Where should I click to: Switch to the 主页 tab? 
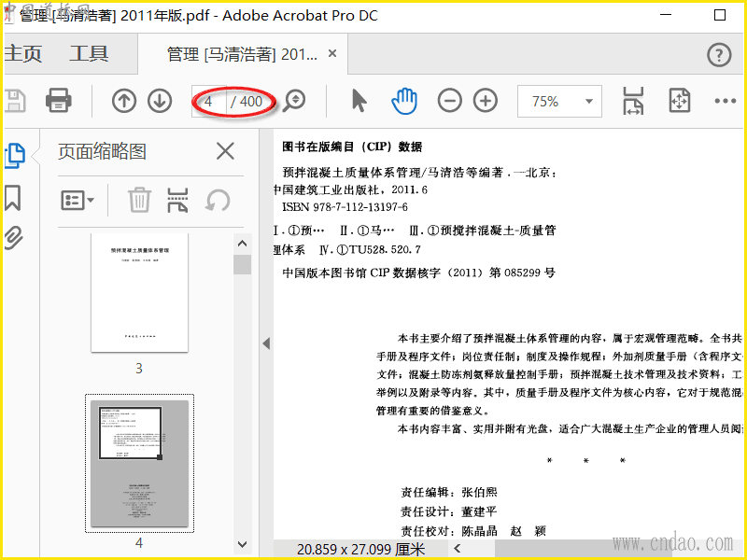[23, 53]
